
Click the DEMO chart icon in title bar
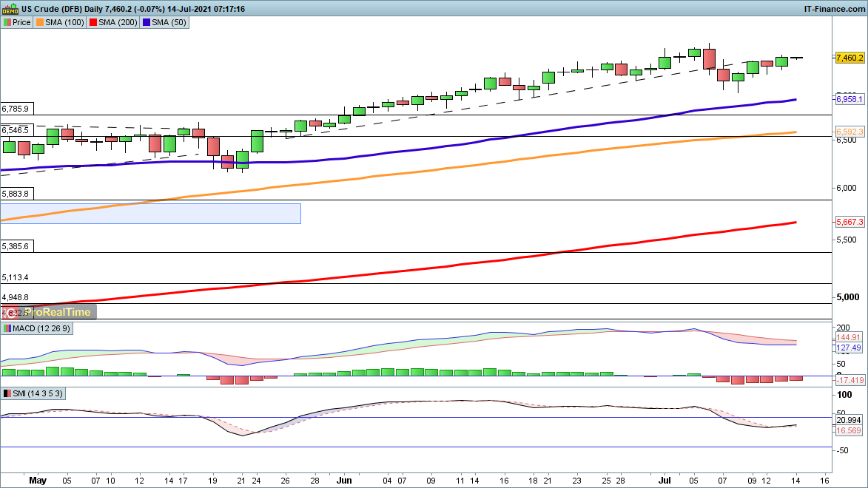point(10,8)
